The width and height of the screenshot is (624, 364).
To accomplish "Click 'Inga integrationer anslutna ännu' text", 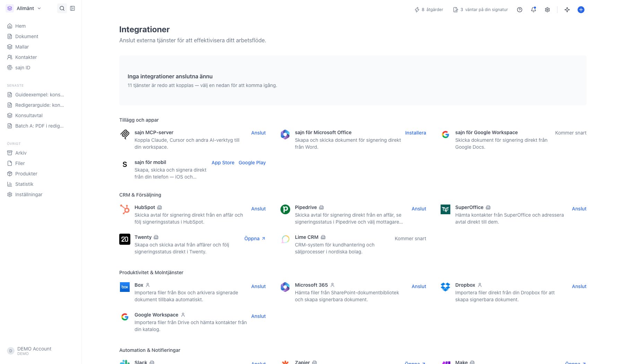I will click(170, 77).
